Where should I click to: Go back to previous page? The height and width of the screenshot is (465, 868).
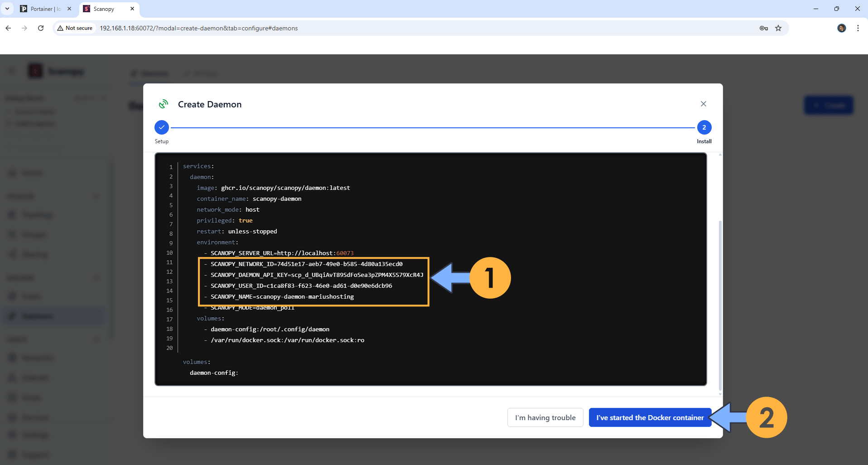click(8, 28)
